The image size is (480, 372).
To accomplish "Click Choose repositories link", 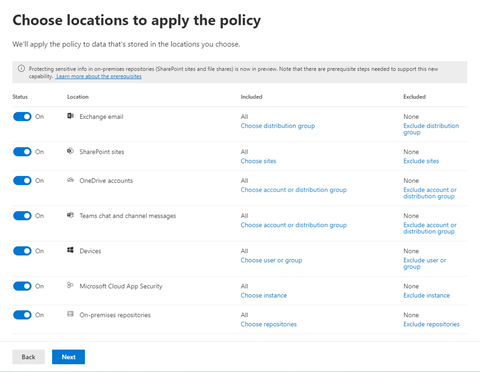I will tap(269, 324).
